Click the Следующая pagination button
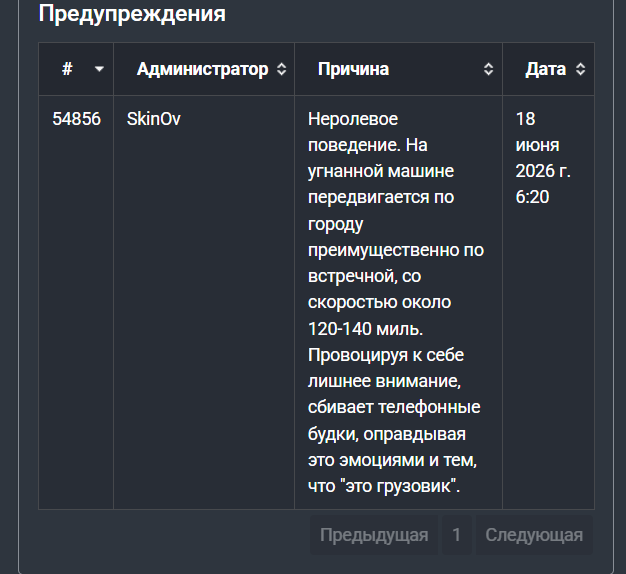626x574 pixels. pyautogui.click(x=534, y=535)
